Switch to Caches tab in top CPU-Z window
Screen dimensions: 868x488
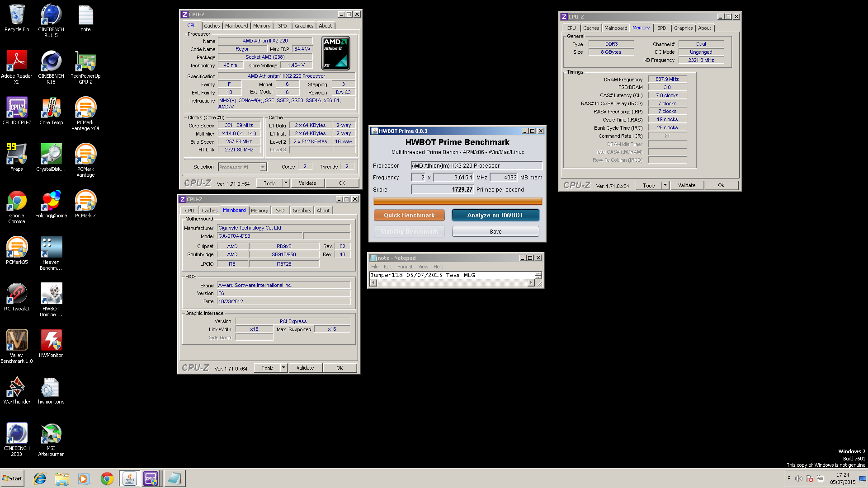(x=212, y=26)
